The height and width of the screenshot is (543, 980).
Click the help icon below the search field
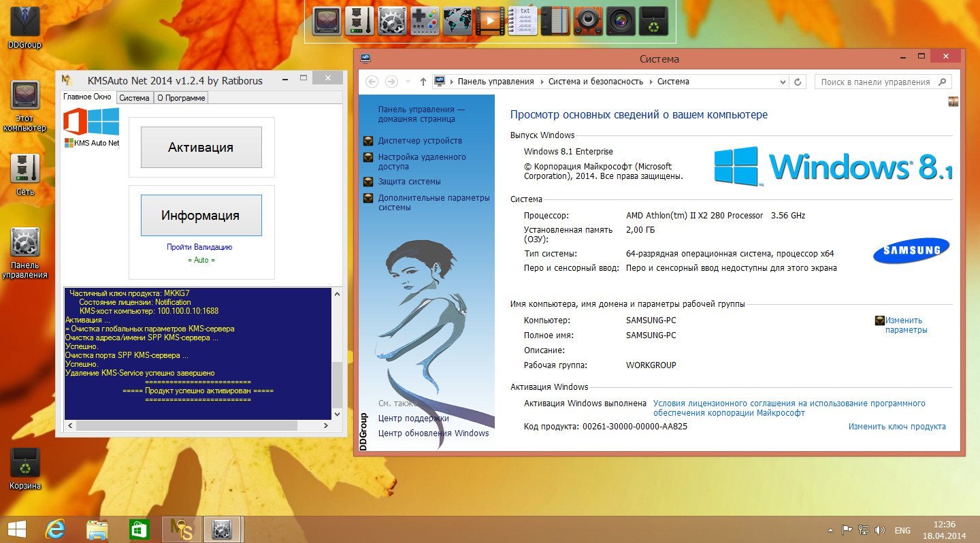coord(953,102)
